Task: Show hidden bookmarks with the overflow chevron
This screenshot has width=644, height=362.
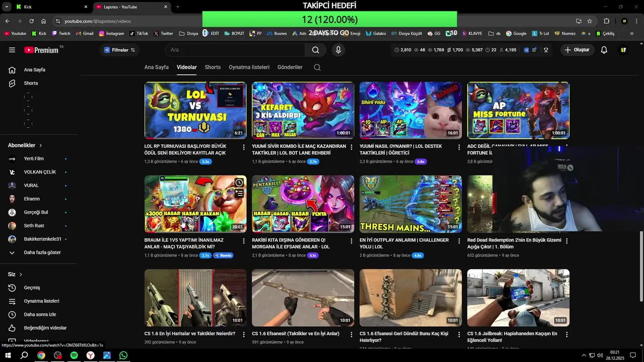Action: click(x=632, y=34)
